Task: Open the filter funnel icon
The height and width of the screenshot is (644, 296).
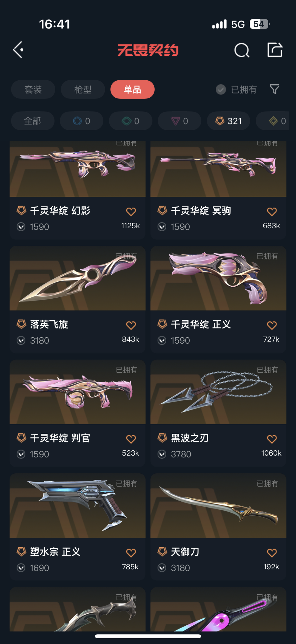Action: (275, 89)
